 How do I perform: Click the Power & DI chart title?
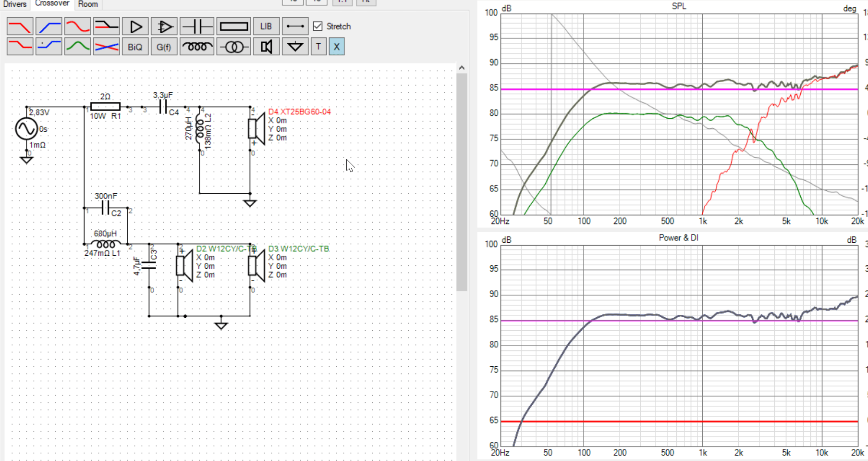[x=678, y=237]
